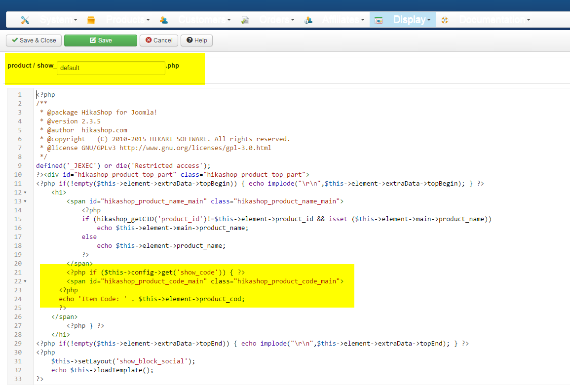Screen dimensions: 570x392
Task: Expand the Products dropdown menu
Action: coord(128,20)
